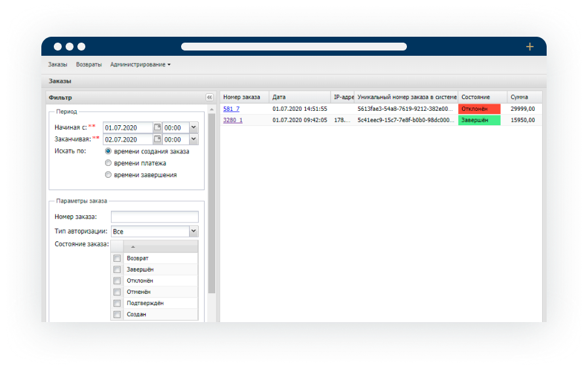Enable the Отменён order state checkbox
The width and height of the screenshot is (588, 368).
[x=117, y=292]
